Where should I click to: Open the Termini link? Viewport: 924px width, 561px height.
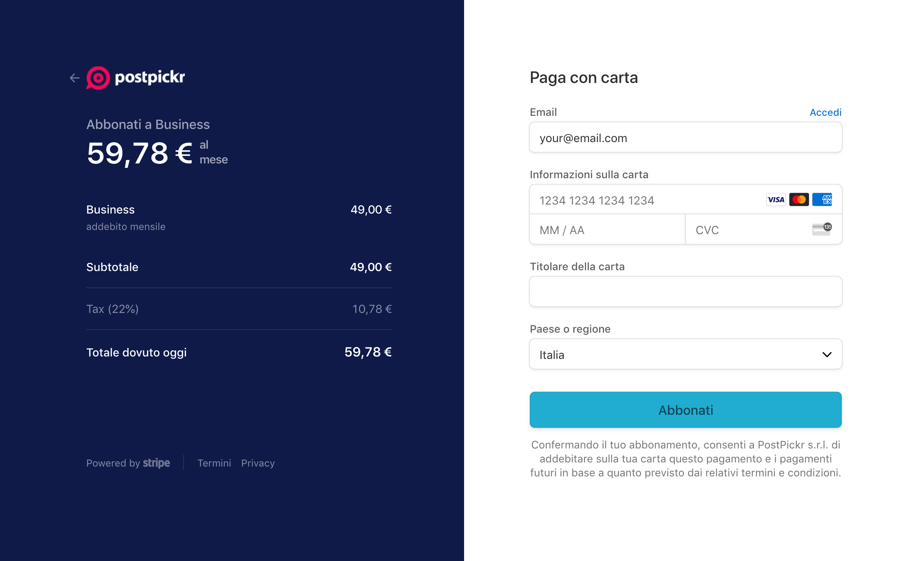214,463
